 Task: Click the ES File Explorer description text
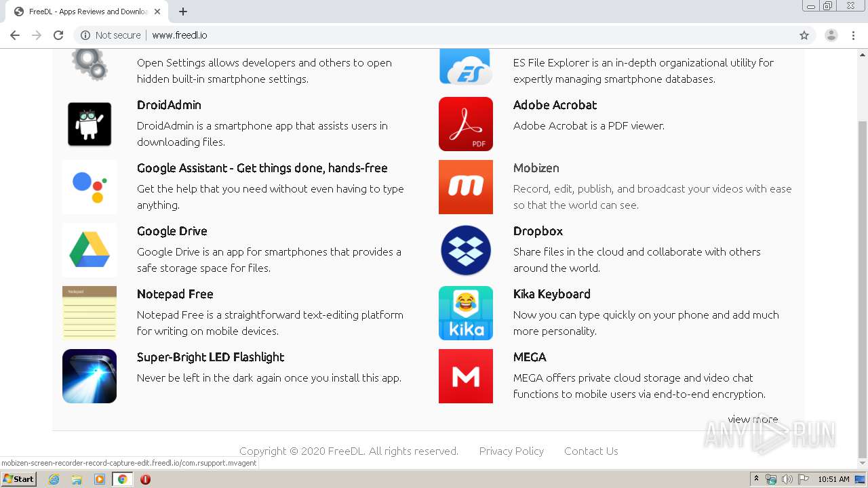click(644, 70)
